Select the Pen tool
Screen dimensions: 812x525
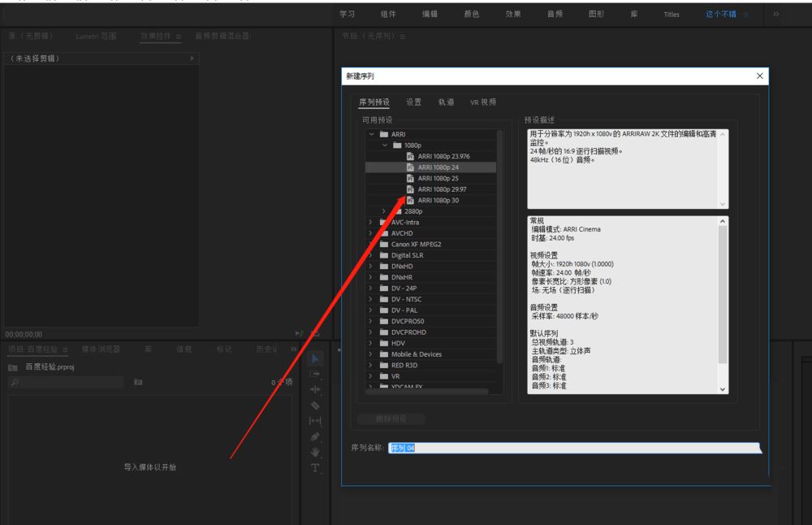coord(316,436)
